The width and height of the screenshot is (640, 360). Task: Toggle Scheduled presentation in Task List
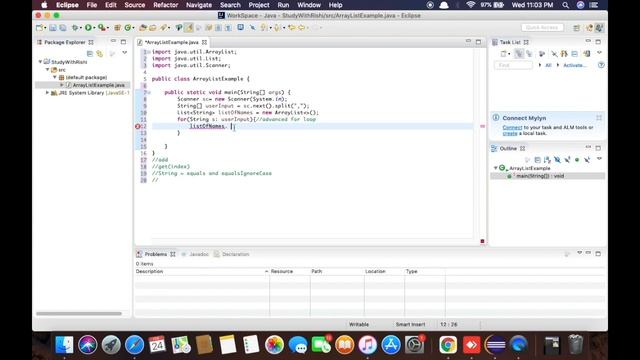(529, 53)
